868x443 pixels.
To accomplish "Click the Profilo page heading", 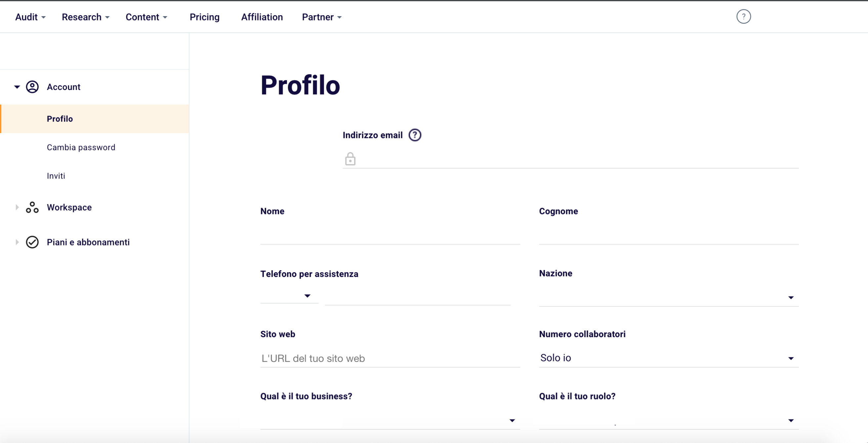I will (300, 85).
